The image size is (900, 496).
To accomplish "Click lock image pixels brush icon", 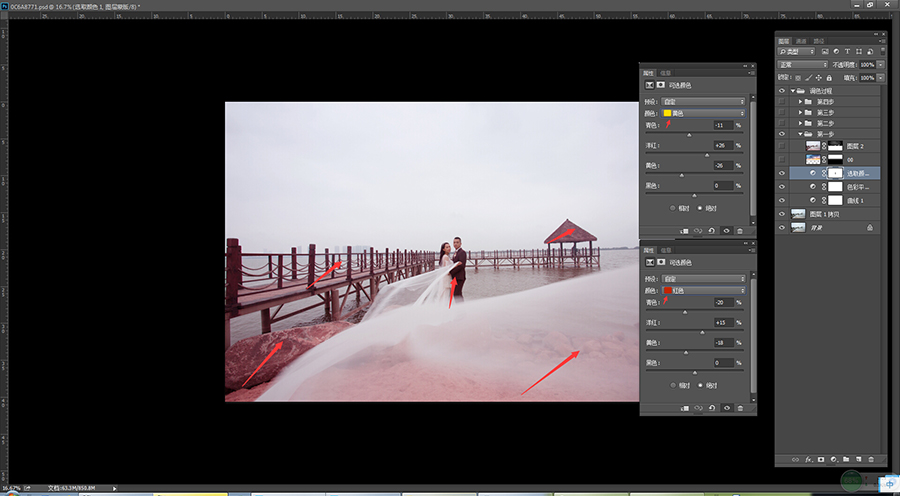I will [x=809, y=78].
